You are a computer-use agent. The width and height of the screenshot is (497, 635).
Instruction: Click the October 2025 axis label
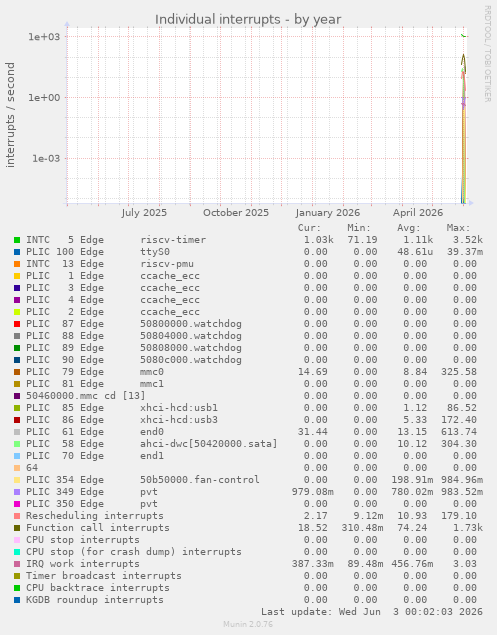click(x=236, y=213)
